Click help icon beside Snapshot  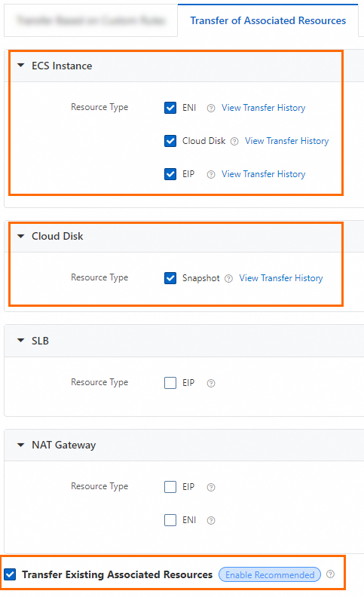click(x=228, y=279)
